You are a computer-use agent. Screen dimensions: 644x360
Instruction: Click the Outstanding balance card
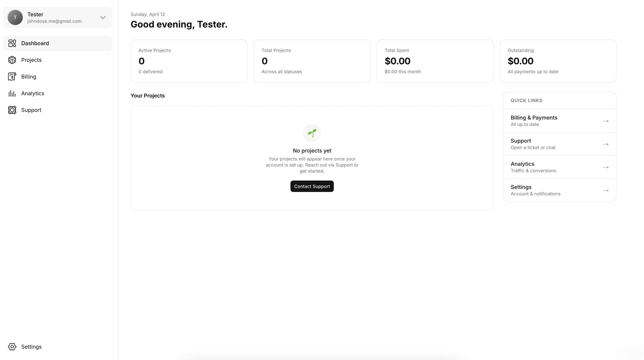point(558,61)
